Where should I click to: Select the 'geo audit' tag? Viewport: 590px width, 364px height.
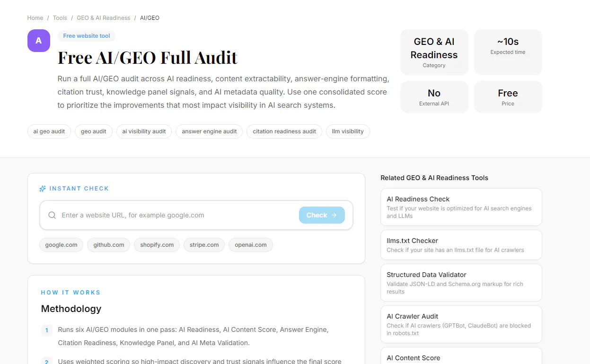point(94,131)
